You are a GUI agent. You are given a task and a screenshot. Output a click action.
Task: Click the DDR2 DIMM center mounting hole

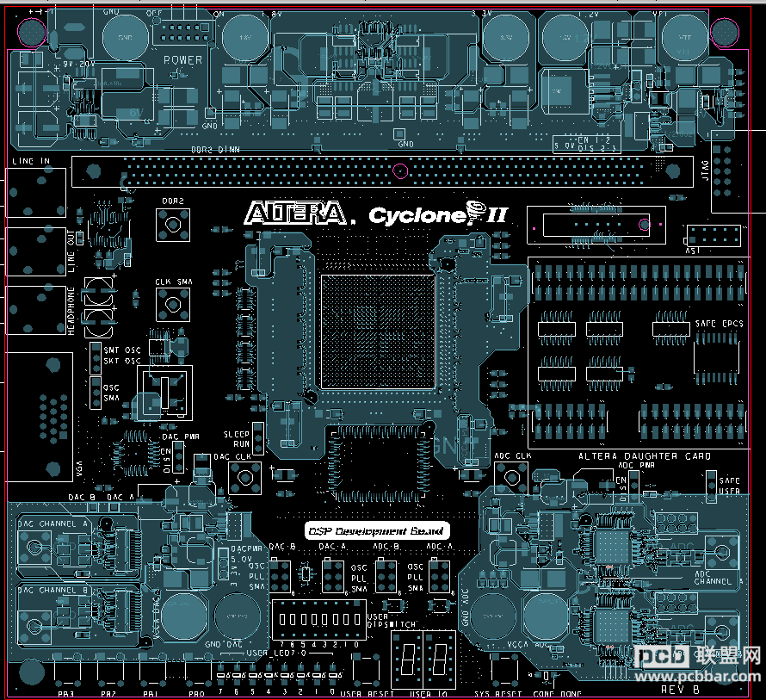400,171
